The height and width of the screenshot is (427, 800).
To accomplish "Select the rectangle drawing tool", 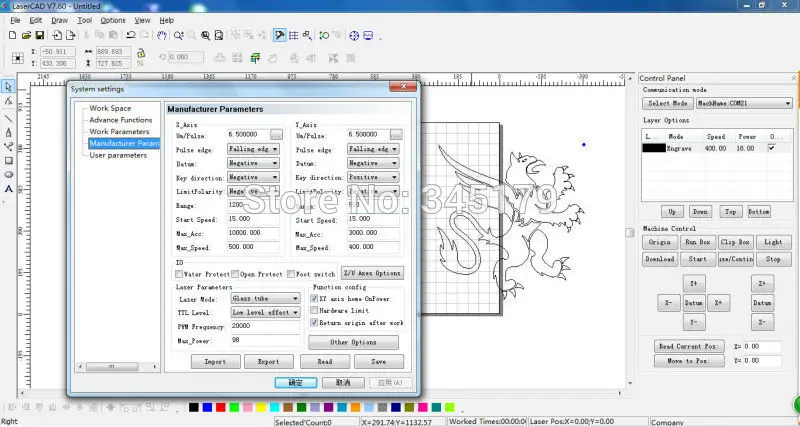I will (8, 161).
